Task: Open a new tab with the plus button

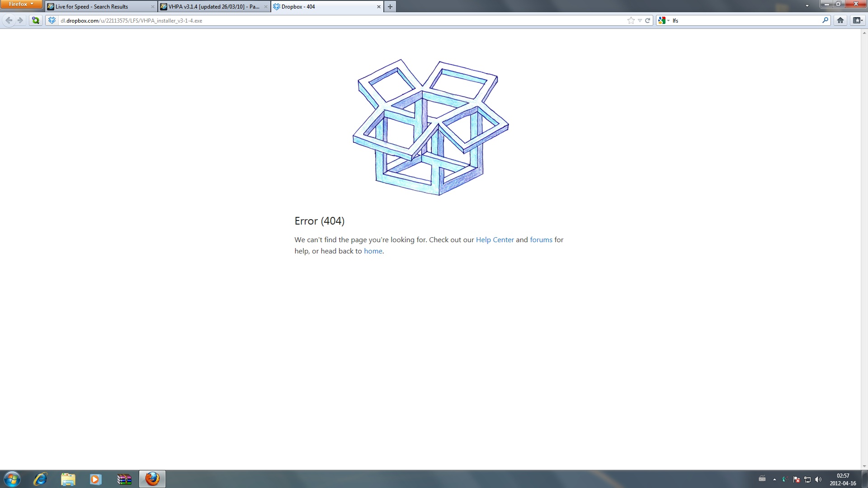Action: [390, 7]
